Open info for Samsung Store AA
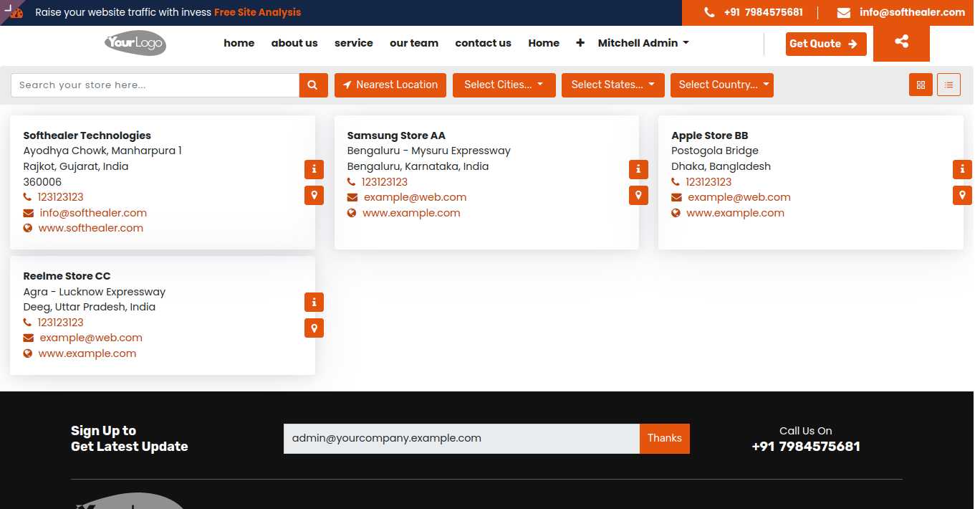Image resolution: width=980 pixels, height=509 pixels. (x=638, y=169)
